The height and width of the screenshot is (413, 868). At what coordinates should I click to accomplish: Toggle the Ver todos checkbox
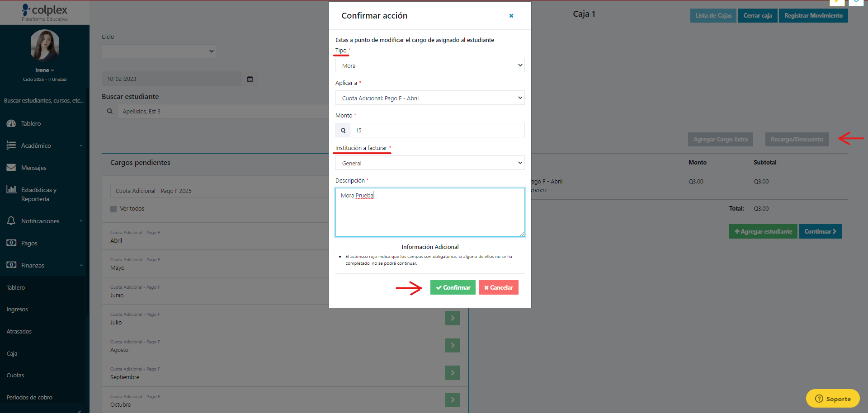click(x=113, y=209)
